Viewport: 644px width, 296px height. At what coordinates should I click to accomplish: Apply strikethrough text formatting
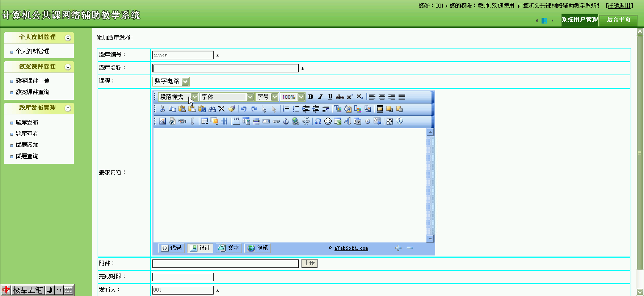click(x=340, y=97)
